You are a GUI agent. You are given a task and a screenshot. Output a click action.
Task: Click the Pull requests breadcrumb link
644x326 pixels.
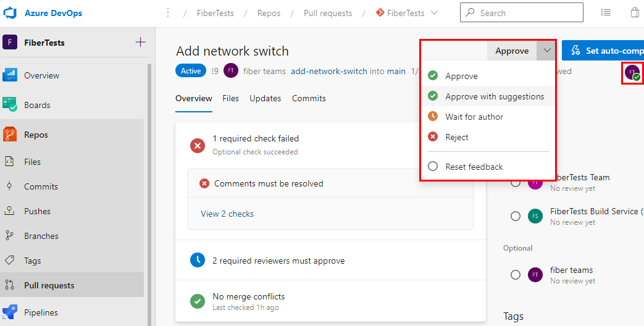coord(328,13)
